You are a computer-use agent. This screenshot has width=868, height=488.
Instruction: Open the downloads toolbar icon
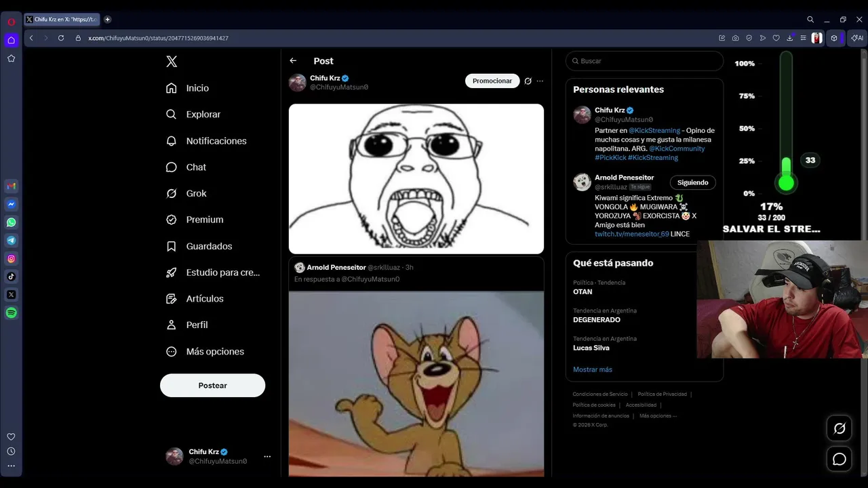tap(790, 38)
